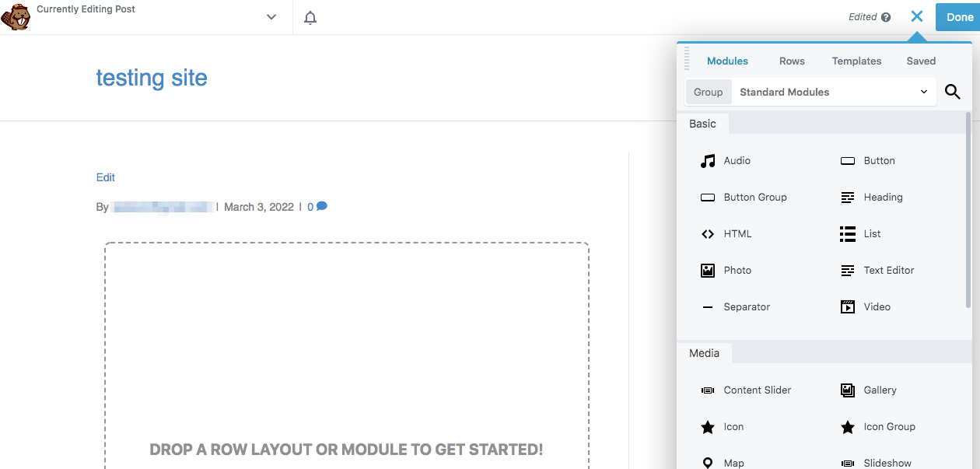
Task: Close the content panel with X
Action: click(917, 16)
